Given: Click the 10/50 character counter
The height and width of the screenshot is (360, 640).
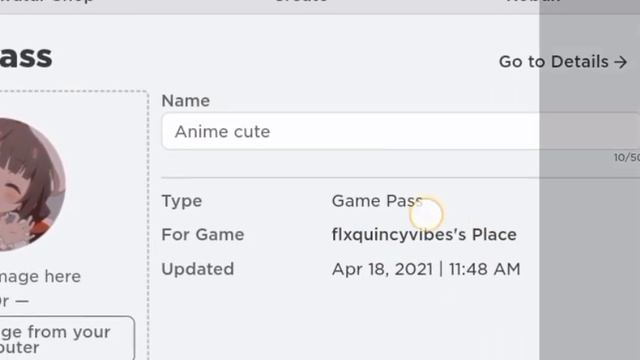Looking at the screenshot, I should [x=627, y=158].
